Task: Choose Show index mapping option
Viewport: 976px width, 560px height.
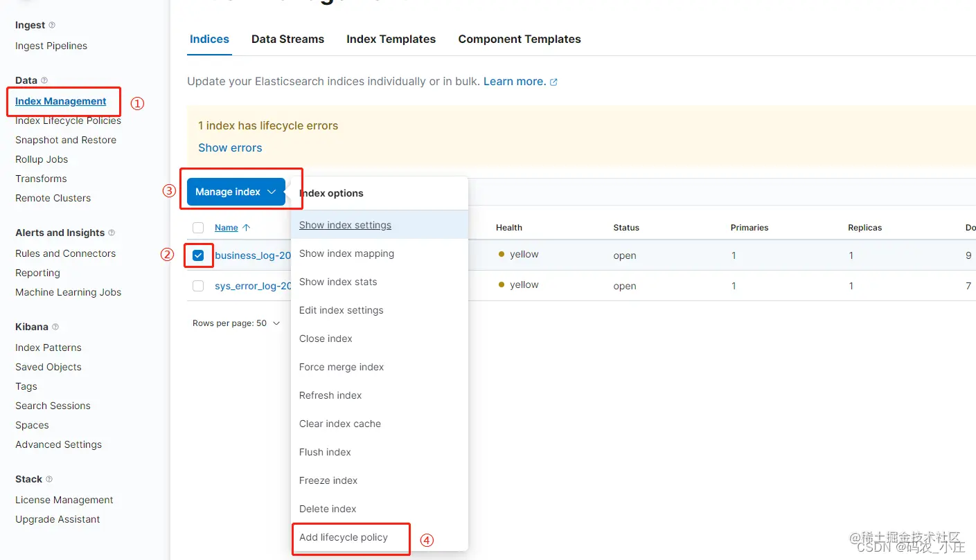Action: [380, 253]
